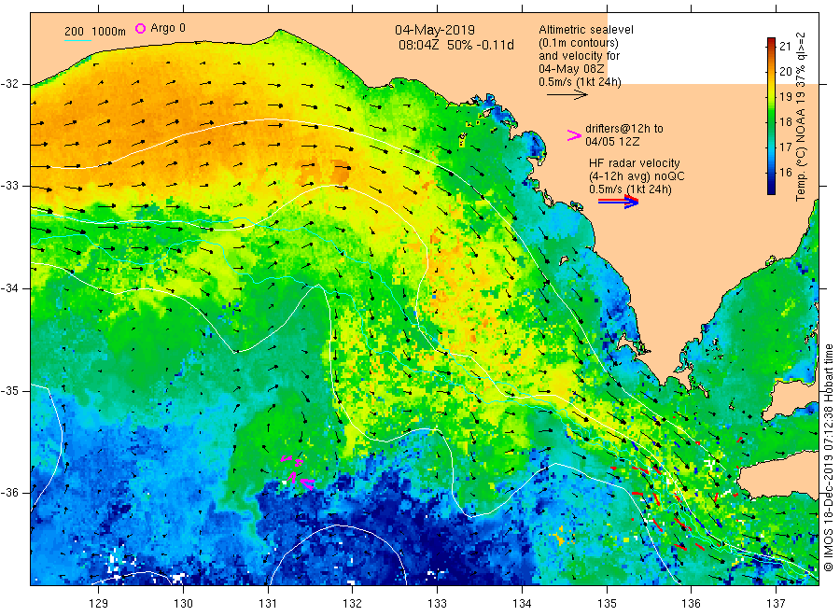The height and width of the screenshot is (616, 840).
Task: Click the drifters@12h to label
Action: click(x=624, y=129)
